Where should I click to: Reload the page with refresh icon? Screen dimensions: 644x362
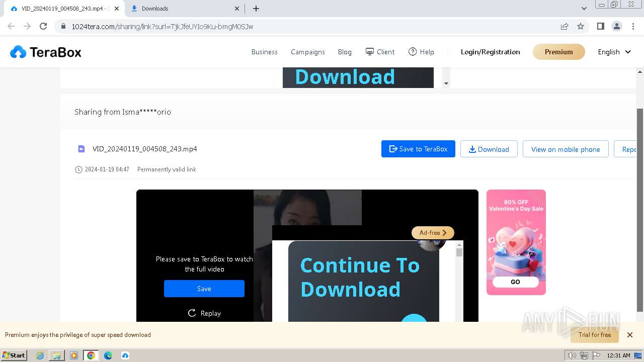[43, 26]
